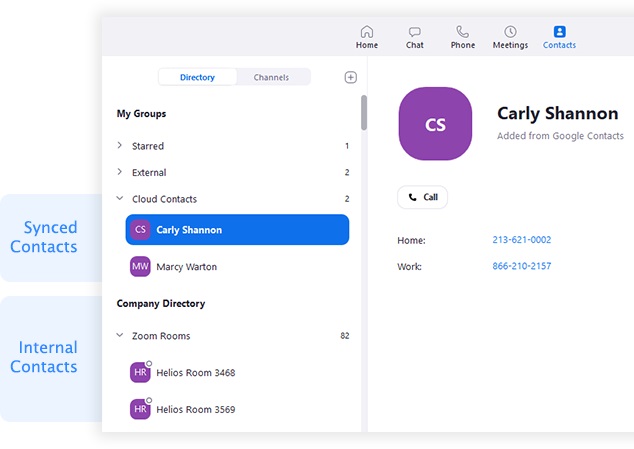Screen dimensions: 634x449
Task: Click the add contact plus icon
Action: [x=350, y=77]
